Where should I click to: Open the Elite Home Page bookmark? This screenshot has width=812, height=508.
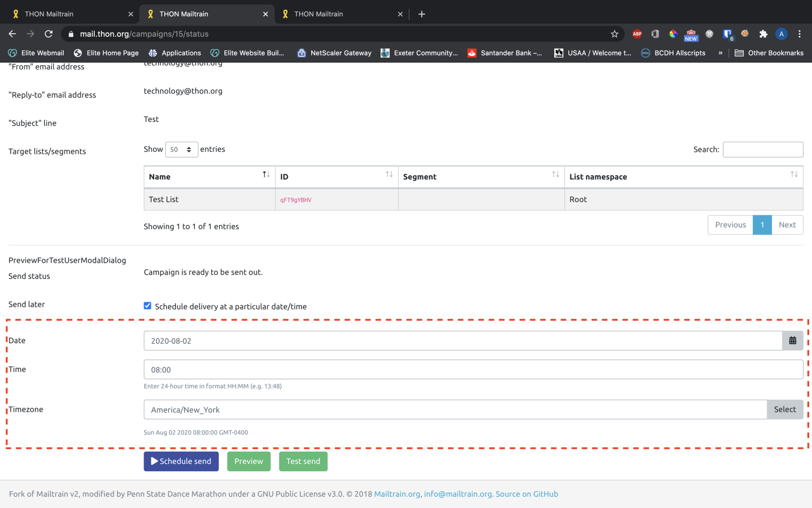(x=106, y=53)
